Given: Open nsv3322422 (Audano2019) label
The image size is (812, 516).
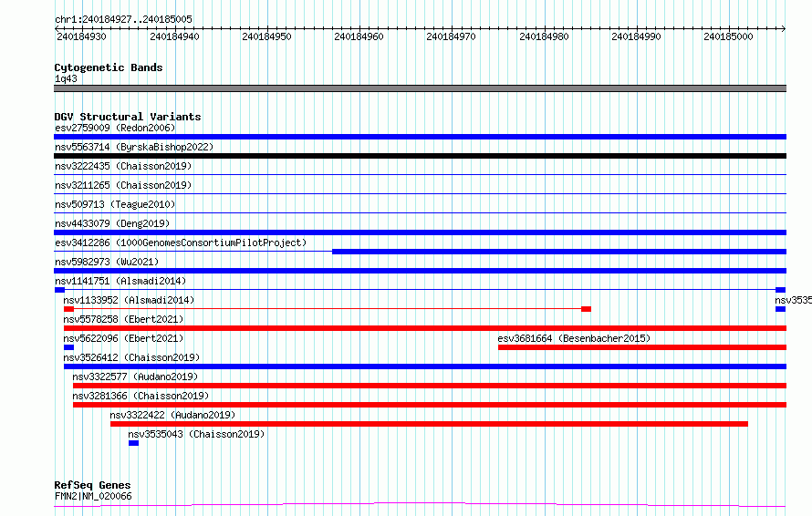Looking at the screenshot, I should (172, 415).
